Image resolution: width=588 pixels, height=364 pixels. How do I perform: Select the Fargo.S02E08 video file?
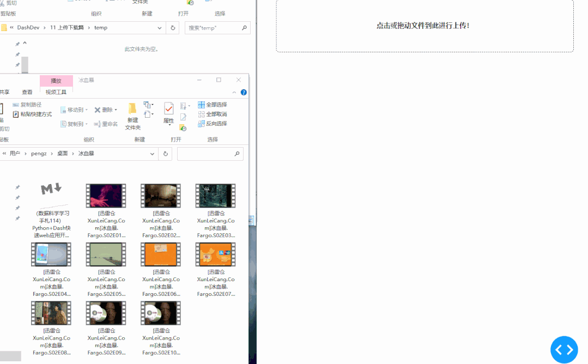pos(51,328)
